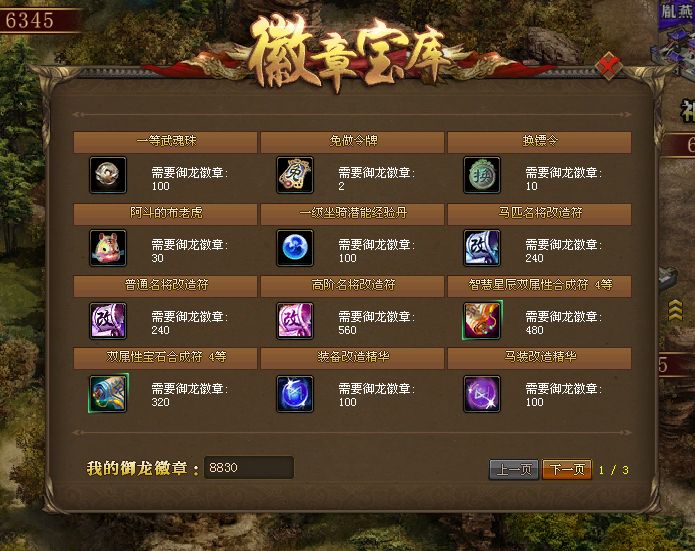The image size is (695, 551).
Task: Click the 马匹名将改造符 icon
Action: (x=482, y=248)
